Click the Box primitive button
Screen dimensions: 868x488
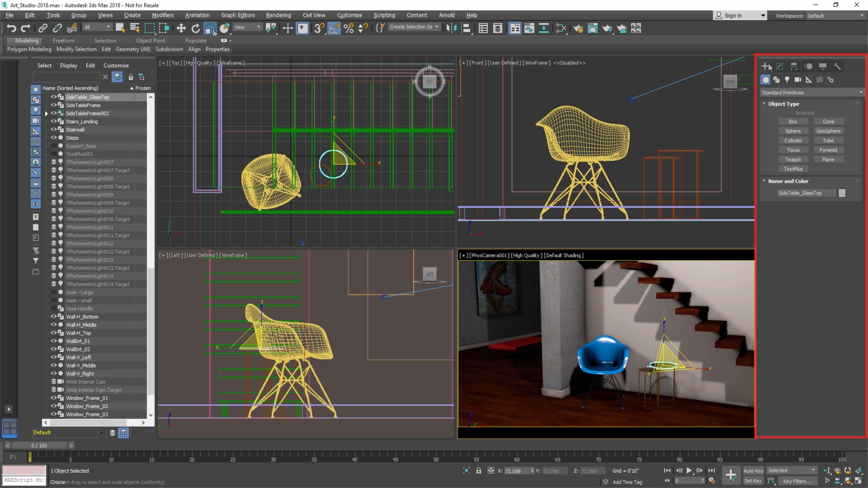(x=793, y=122)
